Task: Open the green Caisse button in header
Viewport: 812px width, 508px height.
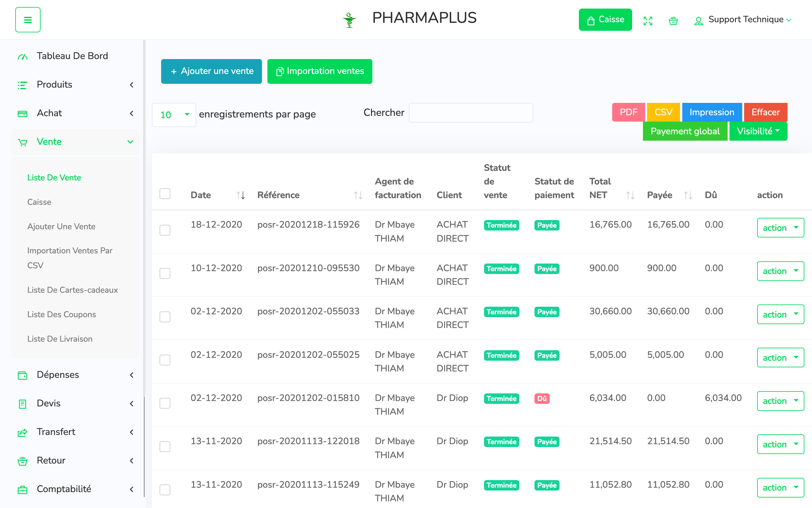Action: point(605,19)
